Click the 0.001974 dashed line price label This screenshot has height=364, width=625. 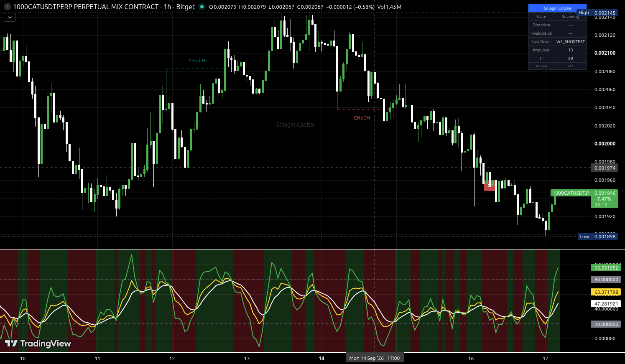pyautogui.click(x=605, y=168)
